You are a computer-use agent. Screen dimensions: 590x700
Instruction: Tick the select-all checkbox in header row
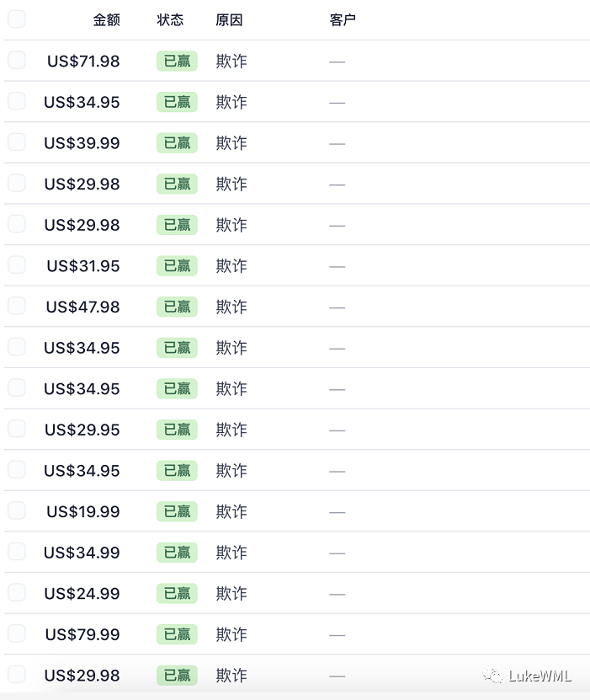coord(17,19)
